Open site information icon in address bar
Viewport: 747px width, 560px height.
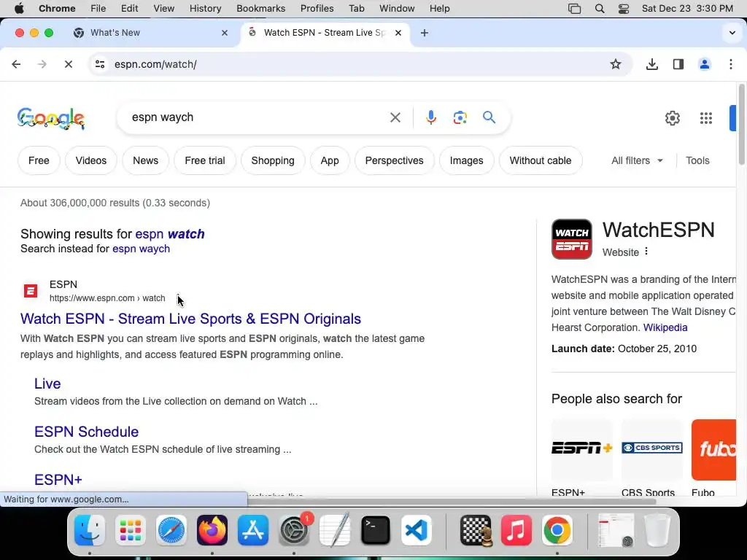point(99,64)
